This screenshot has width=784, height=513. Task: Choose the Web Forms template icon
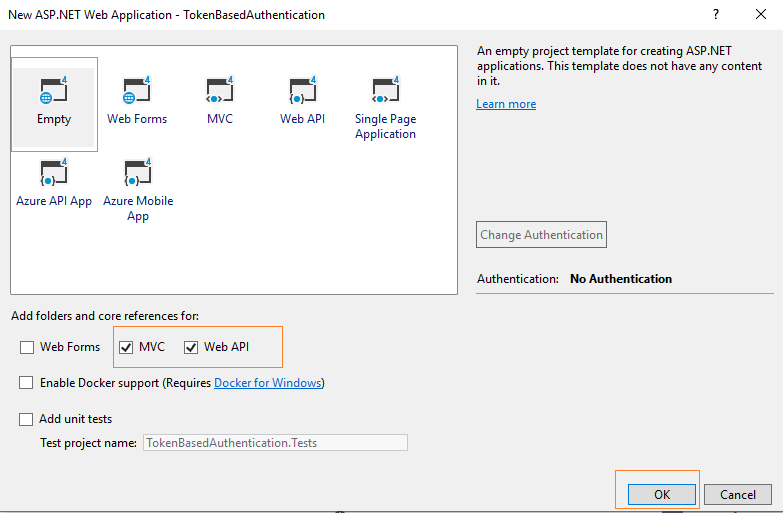[x=136, y=90]
